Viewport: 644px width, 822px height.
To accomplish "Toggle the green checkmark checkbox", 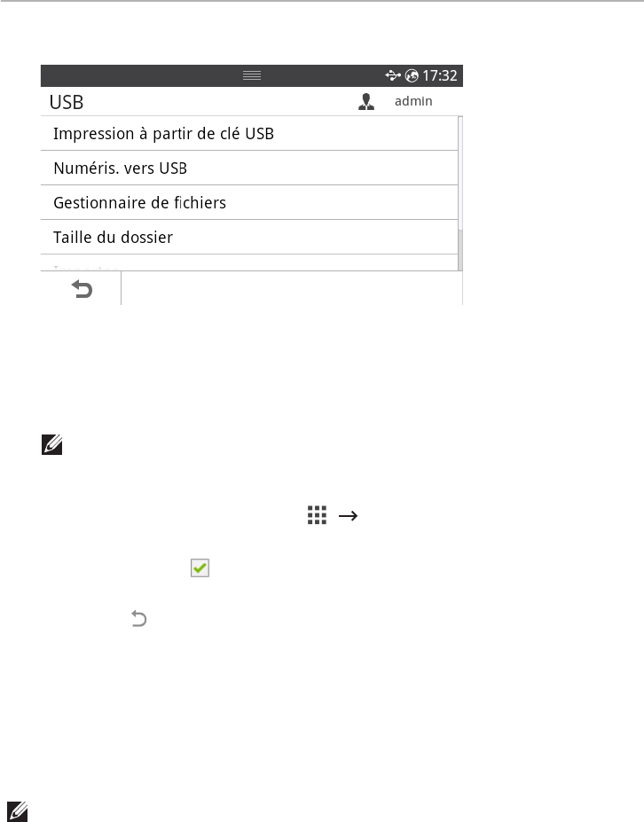I will click(200, 569).
